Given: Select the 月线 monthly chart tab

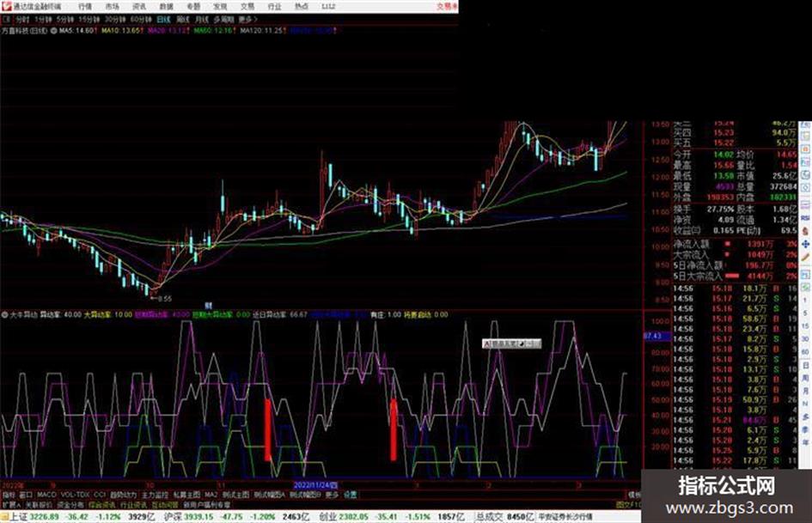Looking at the screenshot, I should 201,19.
